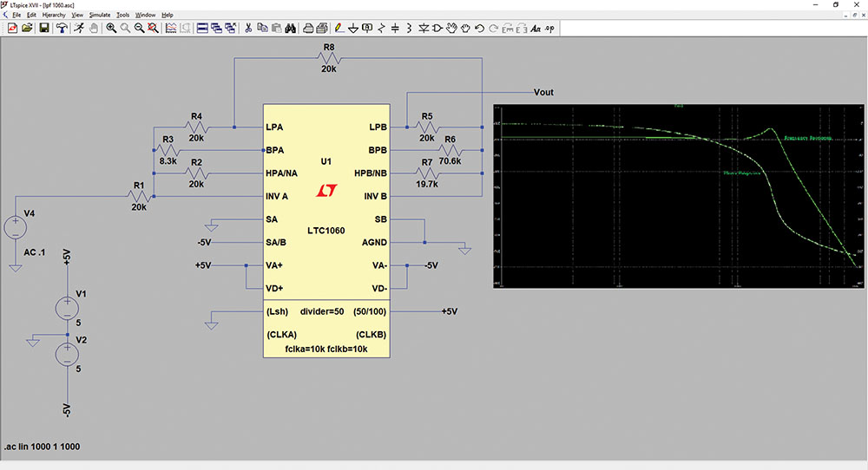Select R7 value 19.7k
The image size is (868, 470).
(427, 184)
